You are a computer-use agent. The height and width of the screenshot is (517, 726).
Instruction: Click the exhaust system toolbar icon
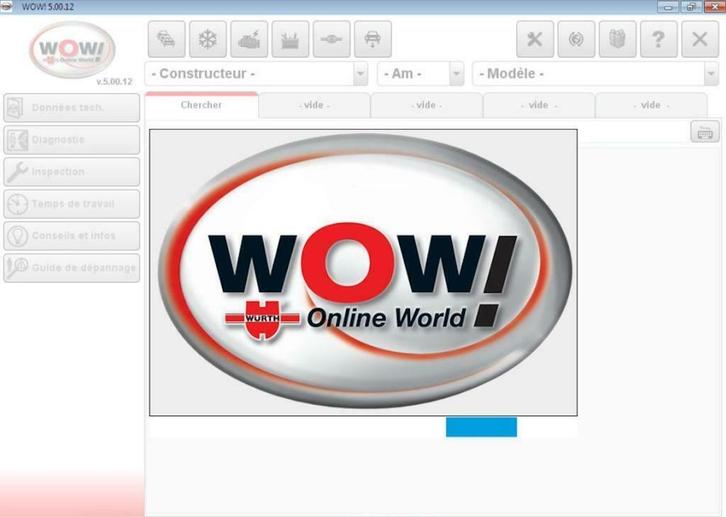[332, 39]
